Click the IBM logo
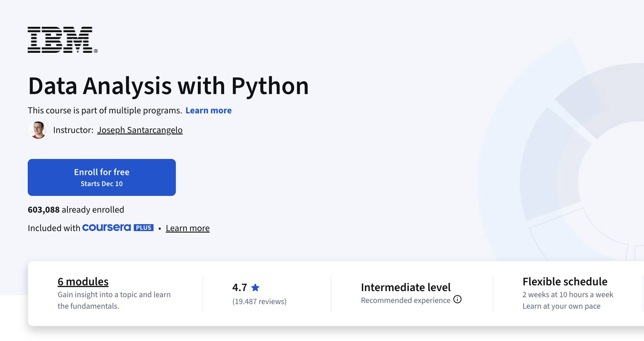Image resolution: width=644 pixels, height=341 pixels. pos(63,40)
